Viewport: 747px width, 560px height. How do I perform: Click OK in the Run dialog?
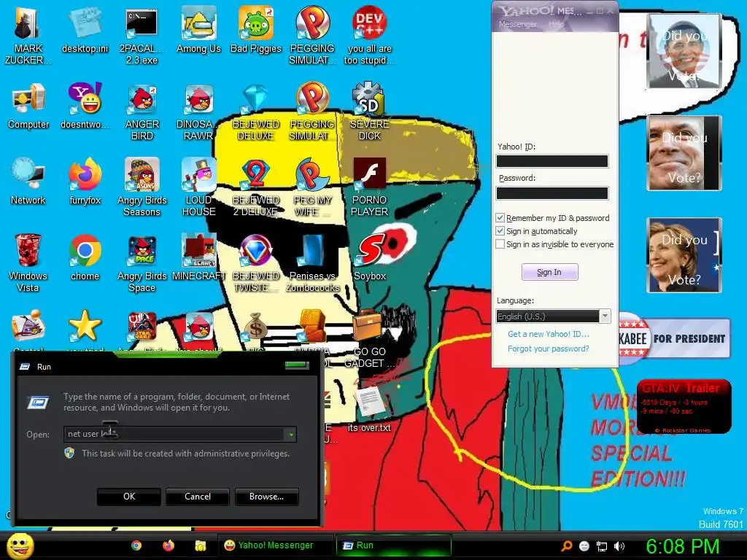[x=129, y=496]
